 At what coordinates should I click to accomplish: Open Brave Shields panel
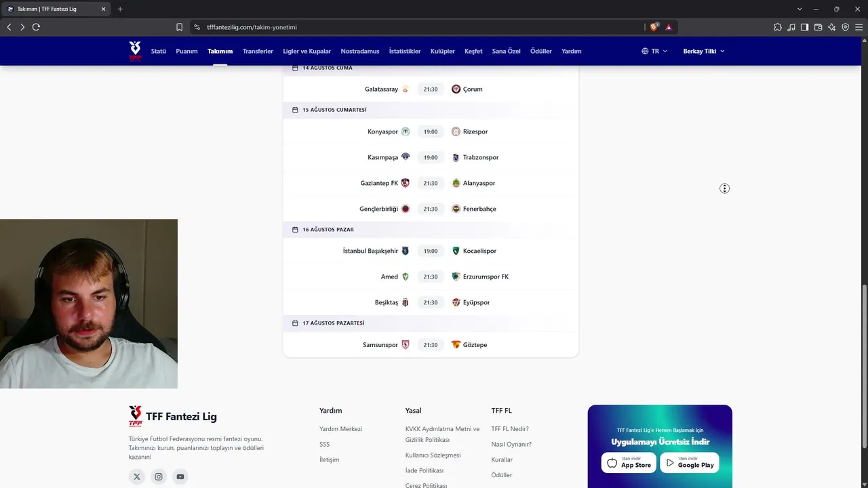pyautogui.click(x=654, y=27)
